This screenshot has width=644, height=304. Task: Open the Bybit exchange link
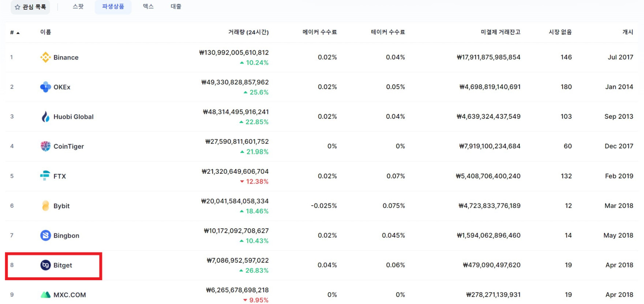pos(61,206)
